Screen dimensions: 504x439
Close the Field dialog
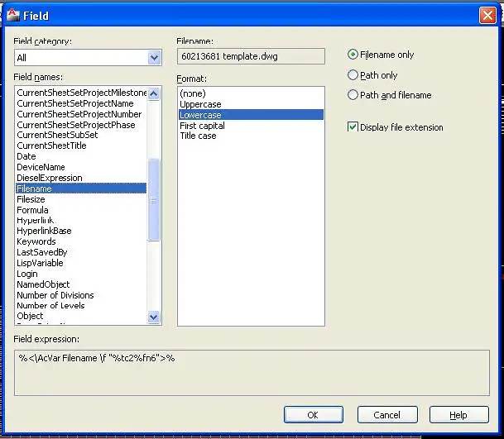coord(487,16)
